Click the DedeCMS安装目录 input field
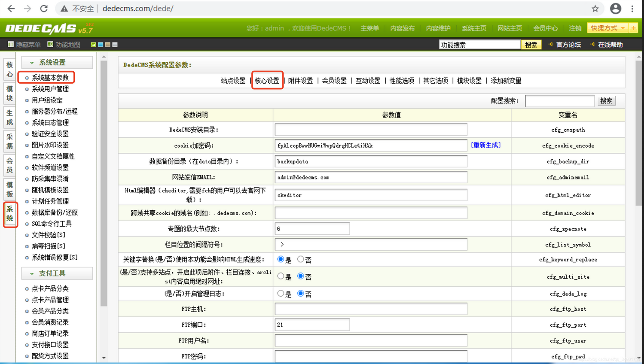Viewport: 644px width, 364px height. 371,130
